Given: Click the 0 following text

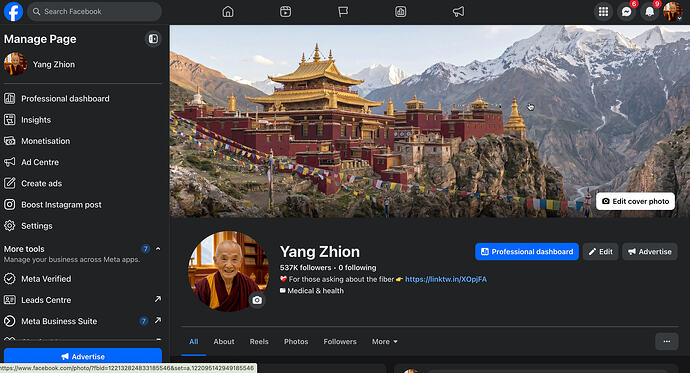Looking at the screenshot, I should (357, 267).
